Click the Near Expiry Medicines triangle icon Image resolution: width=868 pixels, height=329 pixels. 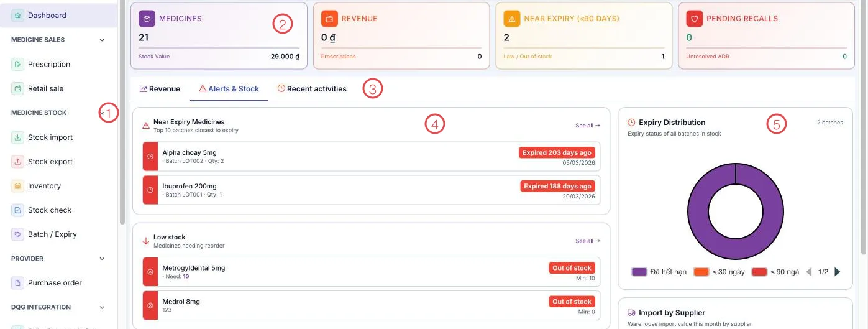[146, 126]
